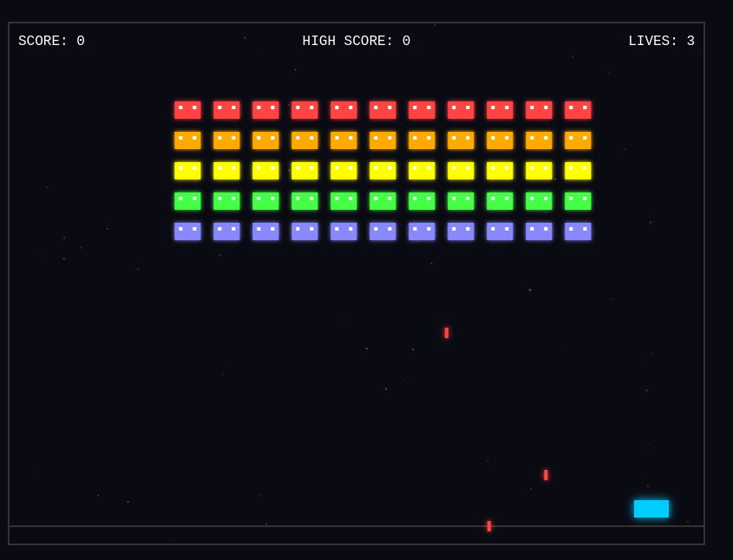Click the highest red enemy bullet
This screenshot has height=560, width=733.
click(x=447, y=333)
